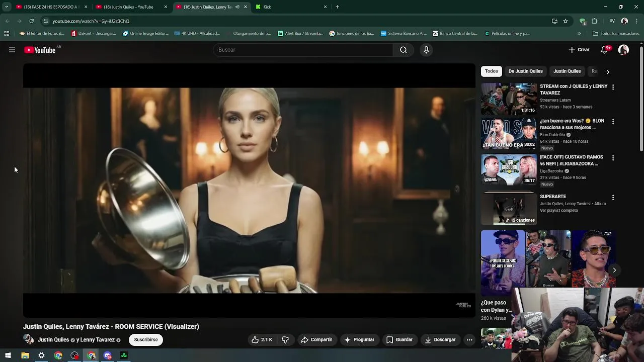Viewport: 644px width, 362px height.
Task: Open Chrome apps grid shortcut
Action: 7,34
